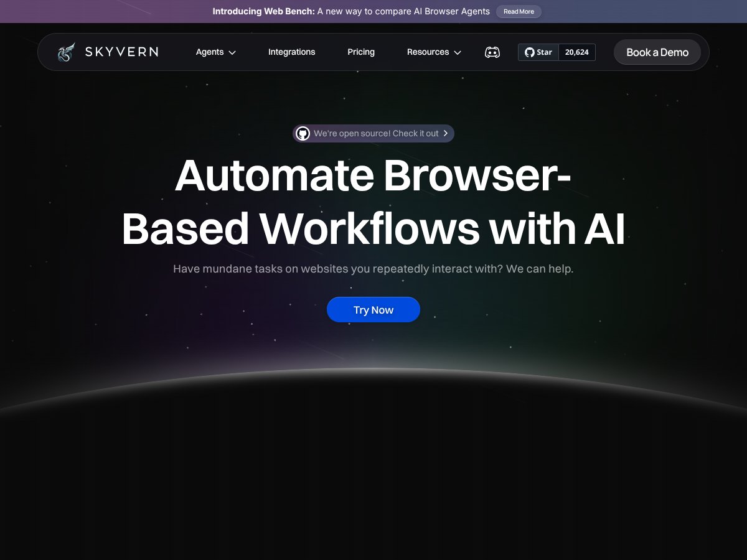Click the GitHub icon in open source pill
This screenshot has width=747, height=560.
point(303,134)
